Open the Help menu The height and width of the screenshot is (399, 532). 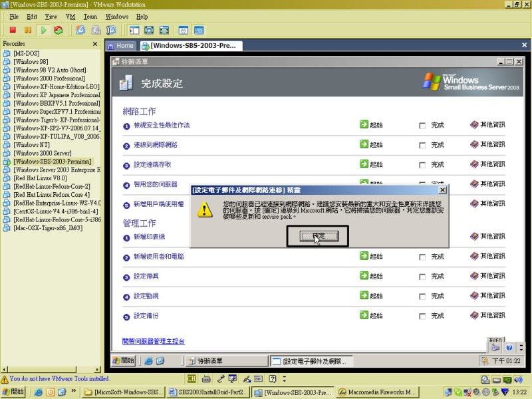[x=142, y=17]
